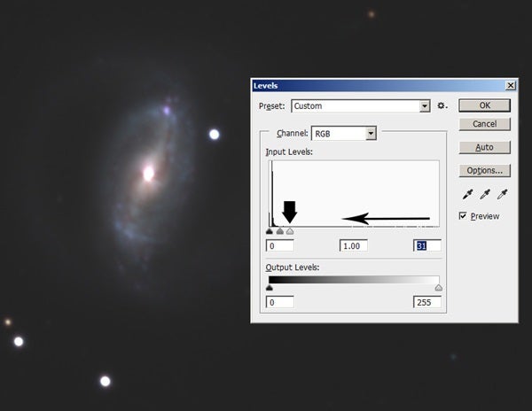The height and width of the screenshot is (411, 532).
Task: Apply Auto levels adjustment
Action: point(484,147)
